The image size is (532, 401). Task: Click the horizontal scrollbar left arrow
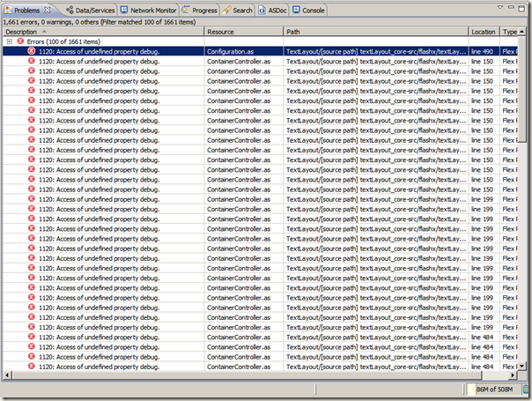(x=7, y=375)
